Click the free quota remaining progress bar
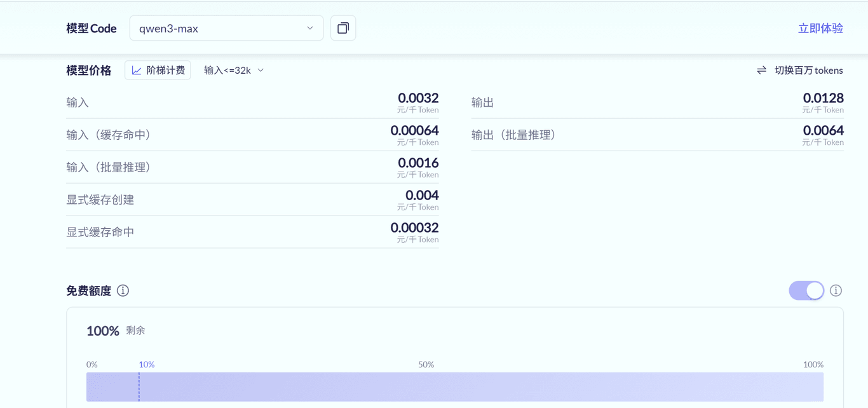Screen dimensions: 868x408 pyautogui.click(x=454, y=386)
